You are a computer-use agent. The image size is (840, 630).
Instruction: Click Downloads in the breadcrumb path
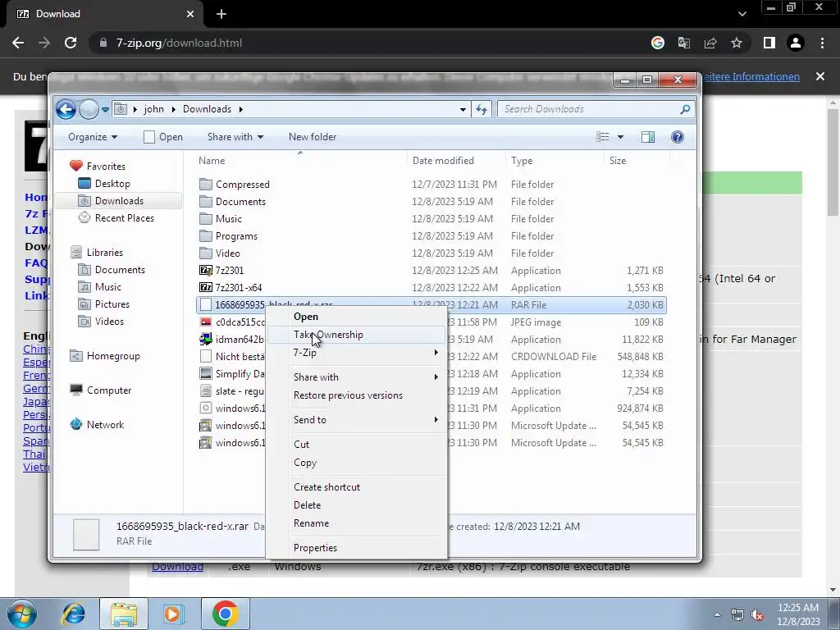pos(207,109)
